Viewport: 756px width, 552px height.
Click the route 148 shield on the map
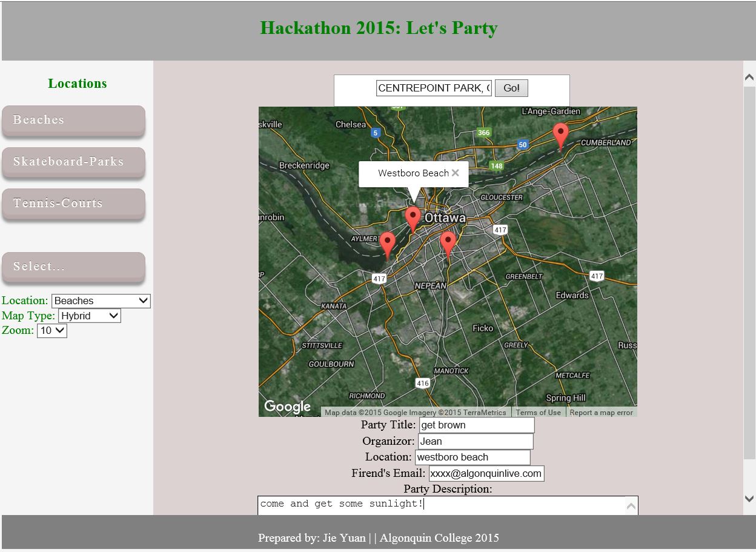pyautogui.click(x=497, y=165)
